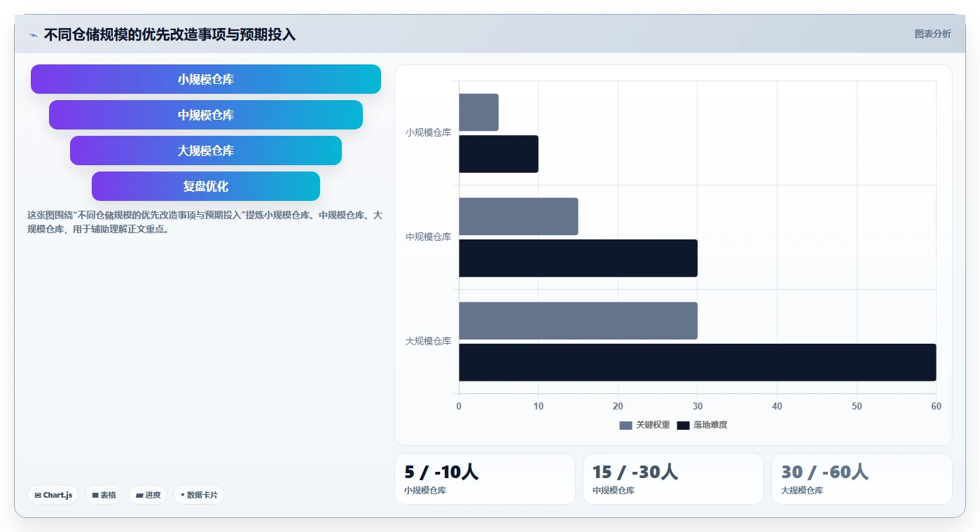
Task: Click the 小规模仓库 y-axis label
Action: pos(428,132)
